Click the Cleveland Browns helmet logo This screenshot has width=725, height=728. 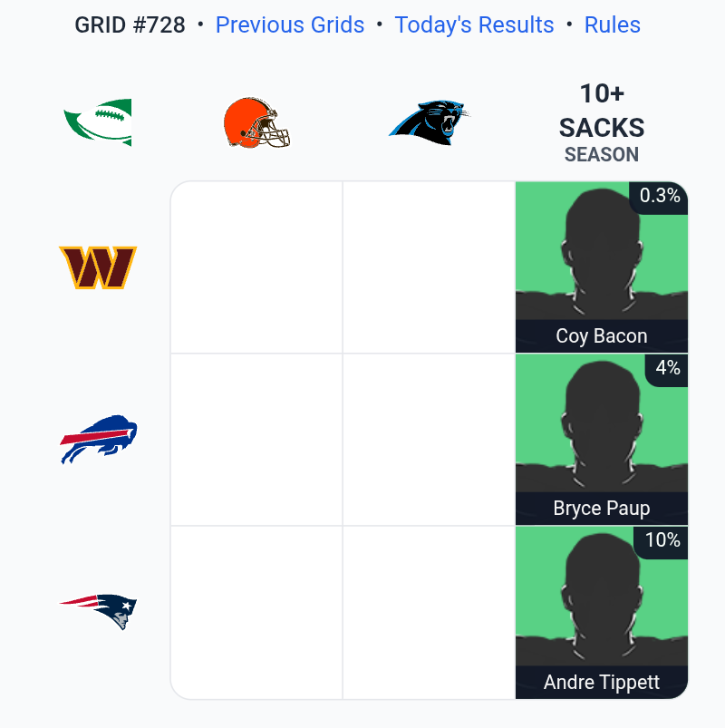(x=256, y=122)
